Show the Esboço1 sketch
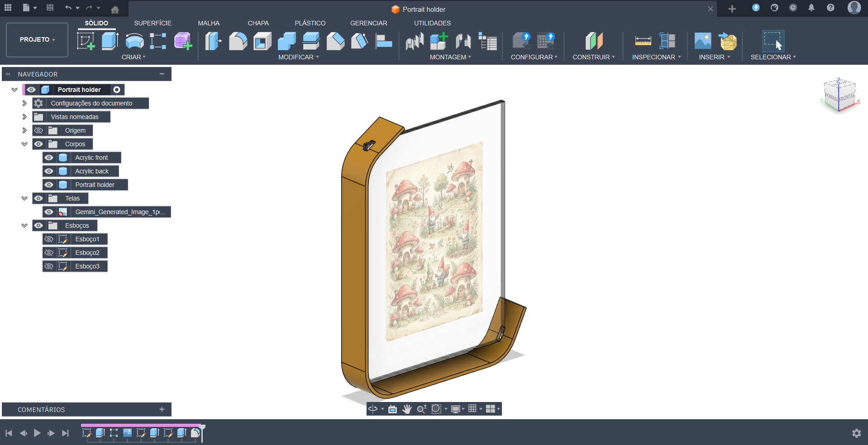This screenshot has height=445, width=868. coord(49,239)
